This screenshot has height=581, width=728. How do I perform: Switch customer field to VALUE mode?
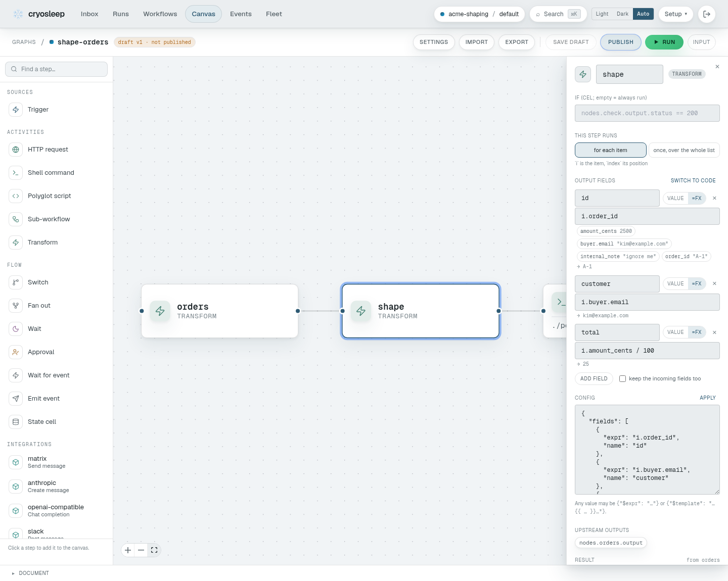tap(675, 283)
